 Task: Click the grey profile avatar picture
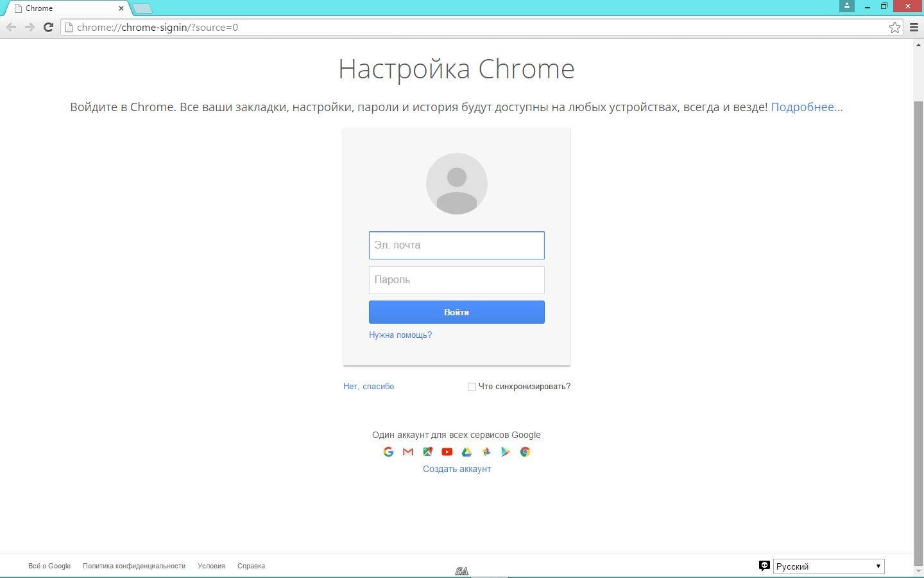coord(457,184)
